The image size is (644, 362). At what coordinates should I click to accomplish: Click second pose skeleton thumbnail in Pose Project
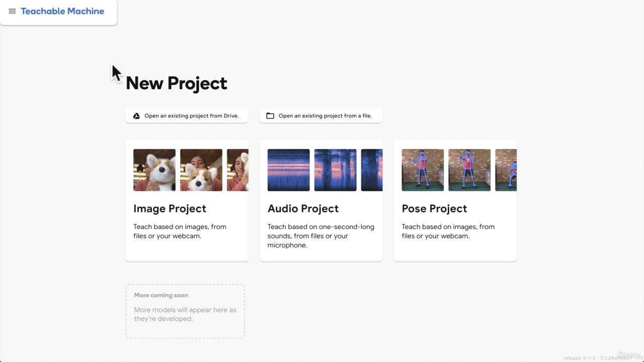pyautogui.click(x=469, y=170)
